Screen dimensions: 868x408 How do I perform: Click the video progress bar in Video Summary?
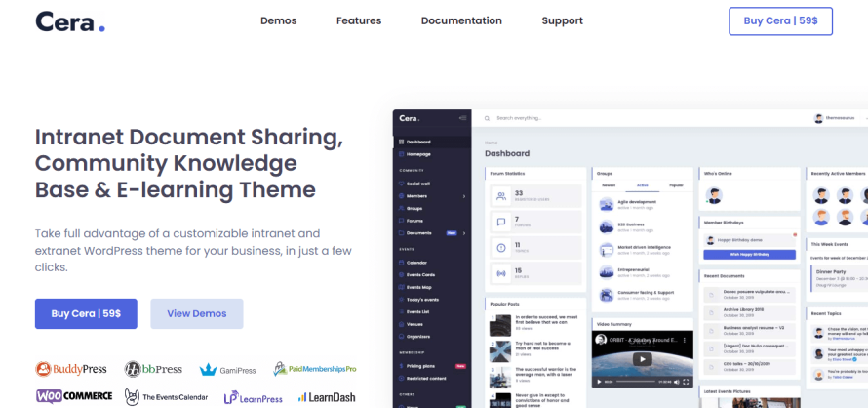[636, 382]
